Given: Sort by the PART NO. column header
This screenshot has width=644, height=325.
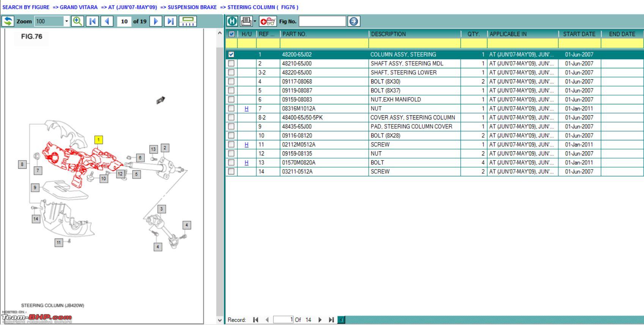Looking at the screenshot, I should [324, 34].
